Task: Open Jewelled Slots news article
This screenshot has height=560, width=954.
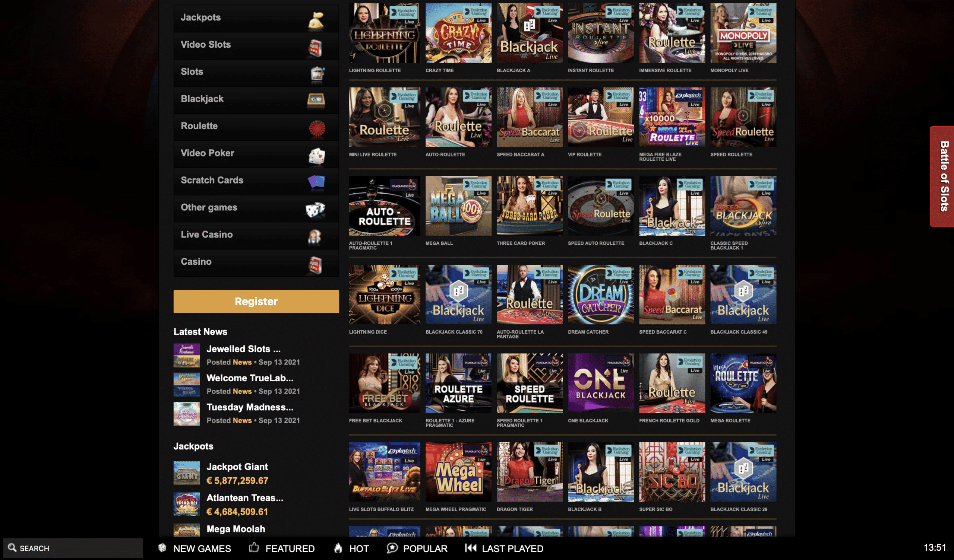Action: pyautogui.click(x=243, y=349)
